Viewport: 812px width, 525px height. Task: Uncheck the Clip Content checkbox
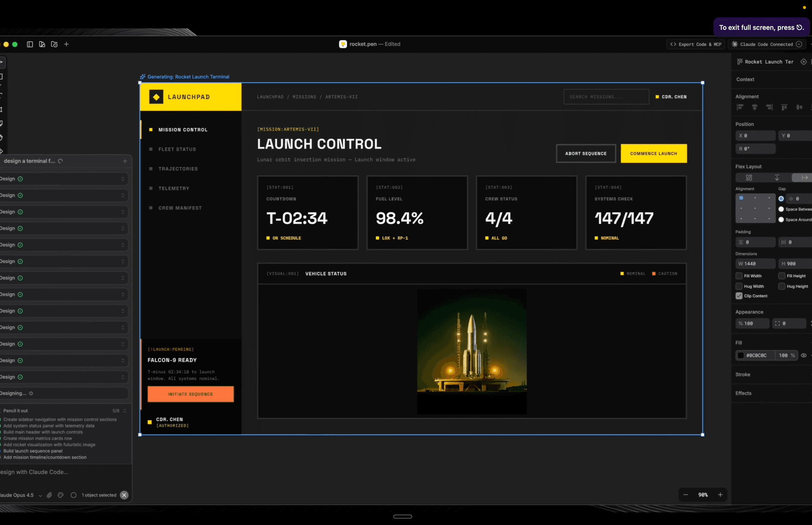[739, 296]
